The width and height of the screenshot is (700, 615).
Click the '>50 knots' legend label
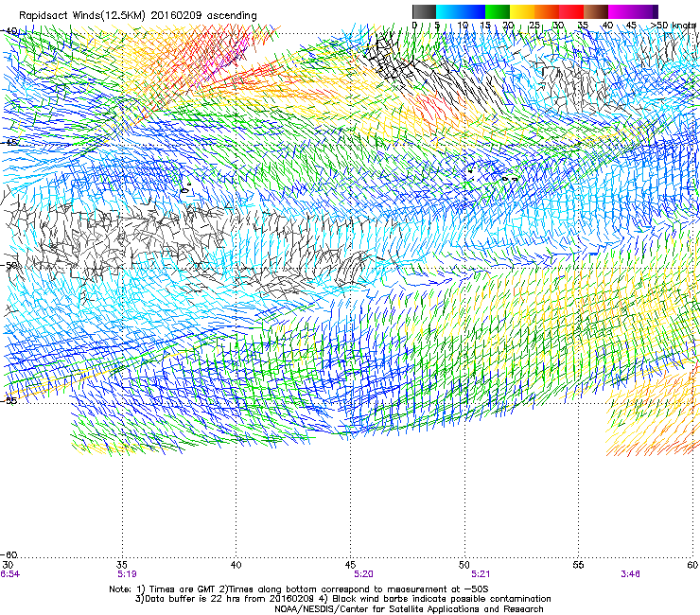[x=674, y=25]
